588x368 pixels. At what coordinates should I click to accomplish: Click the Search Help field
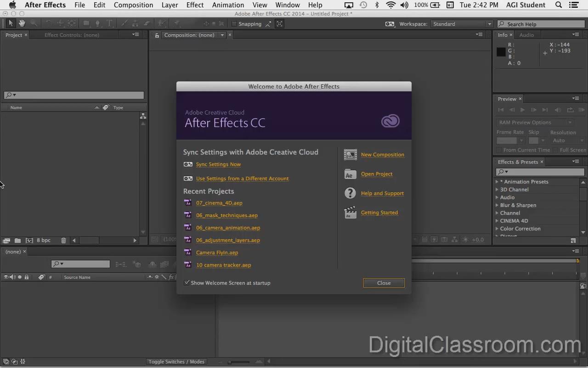[x=541, y=24]
